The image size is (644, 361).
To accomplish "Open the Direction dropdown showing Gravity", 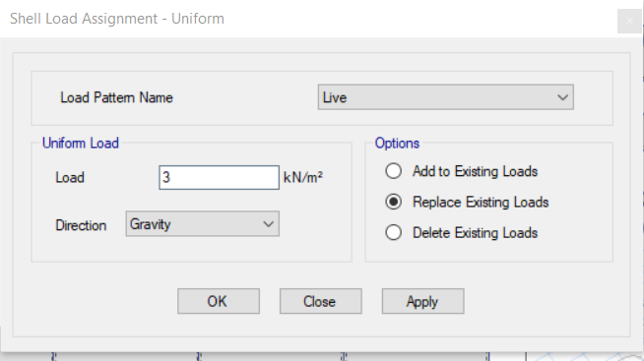I will point(203,223).
